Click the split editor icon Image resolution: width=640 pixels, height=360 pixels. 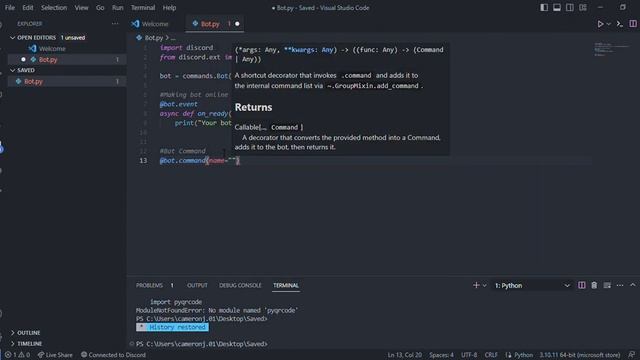tap(633, 24)
